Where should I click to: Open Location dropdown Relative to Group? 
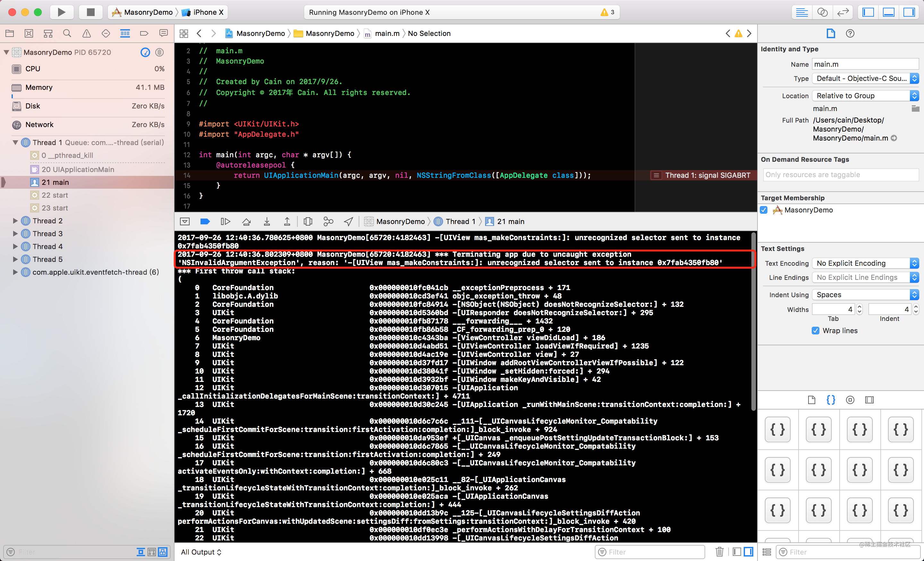coord(865,96)
